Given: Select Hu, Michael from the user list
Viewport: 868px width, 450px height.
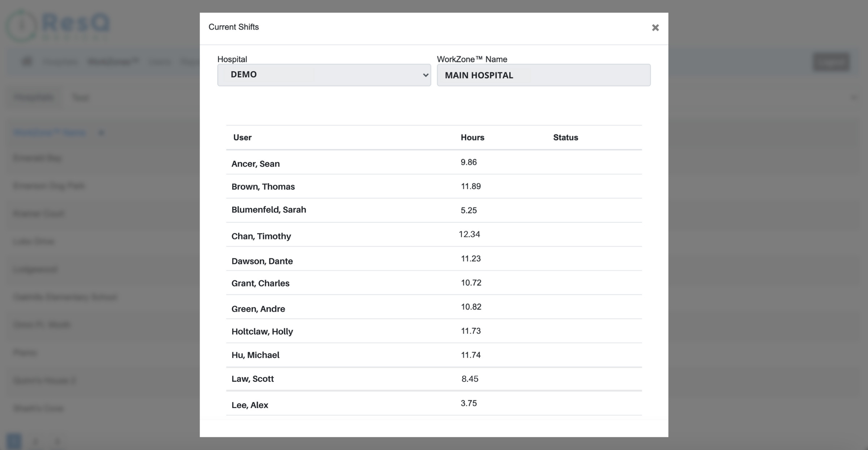Looking at the screenshot, I should point(255,355).
